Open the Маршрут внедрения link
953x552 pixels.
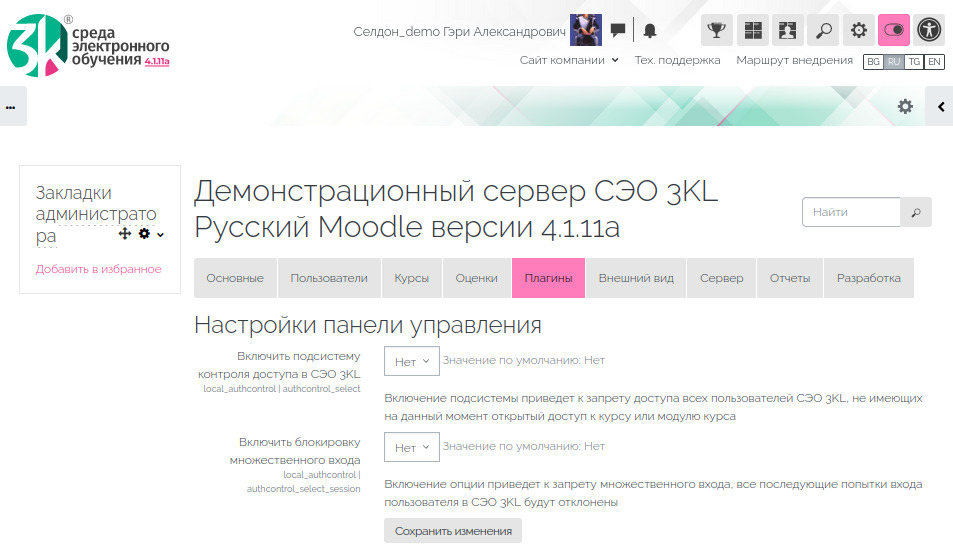794,60
